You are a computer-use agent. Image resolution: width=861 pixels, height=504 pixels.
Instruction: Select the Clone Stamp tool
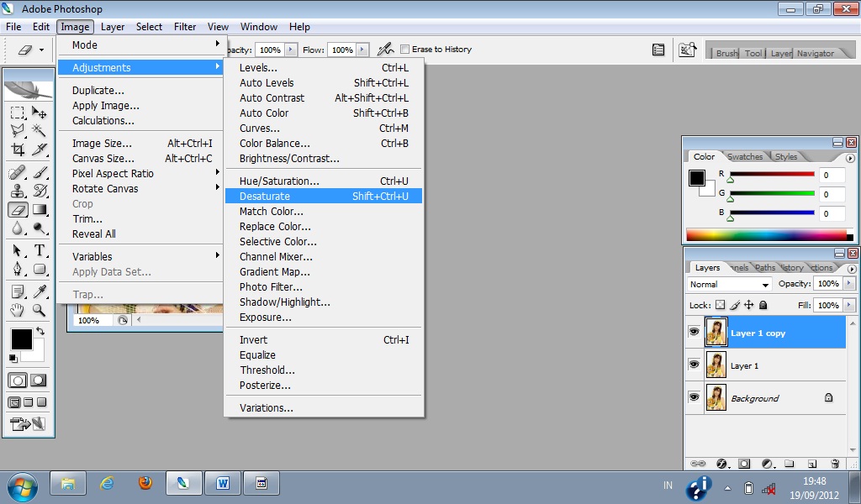(x=18, y=191)
